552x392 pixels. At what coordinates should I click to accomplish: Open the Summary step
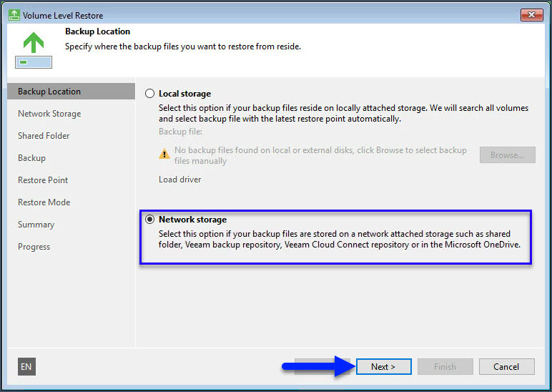tap(36, 225)
